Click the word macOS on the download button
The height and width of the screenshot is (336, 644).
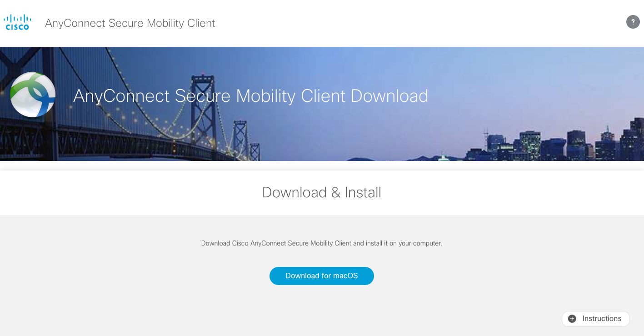[345, 276]
